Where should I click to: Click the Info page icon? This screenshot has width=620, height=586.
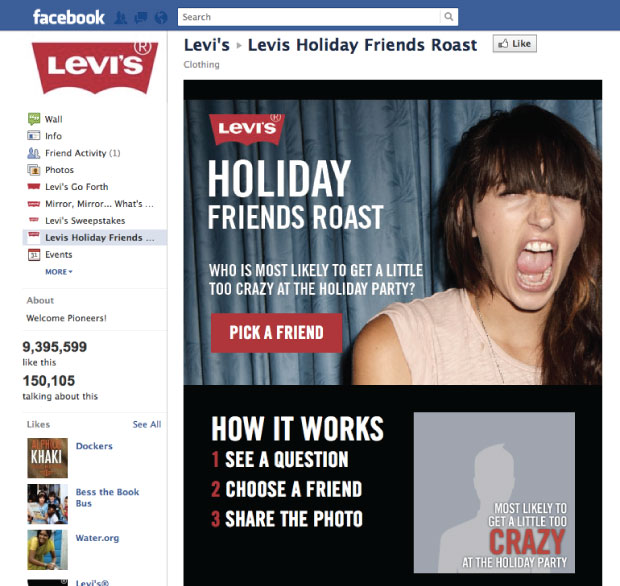tap(34, 136)
